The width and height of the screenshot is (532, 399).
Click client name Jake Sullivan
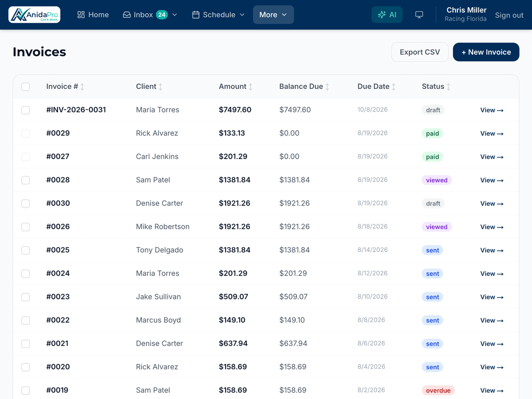(x=158, y=297)
